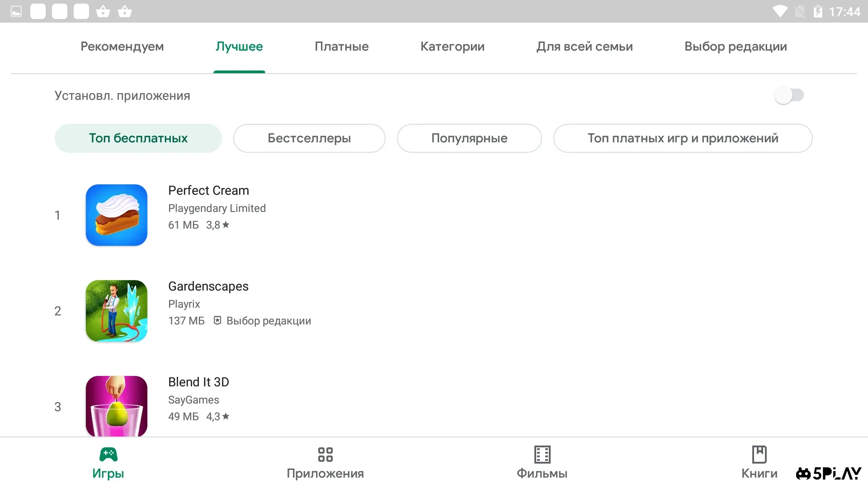Open the Movies film icon

(542, 454)
